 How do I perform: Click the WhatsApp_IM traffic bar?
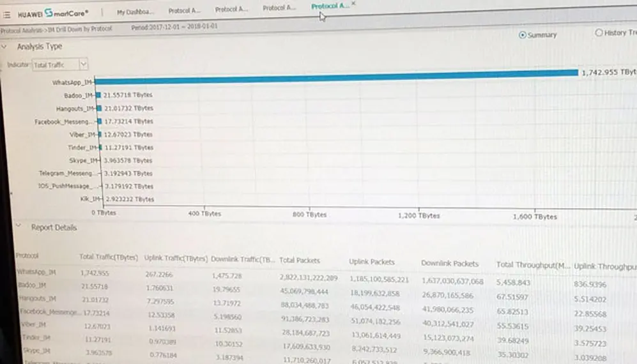click(x=336, y=77)
